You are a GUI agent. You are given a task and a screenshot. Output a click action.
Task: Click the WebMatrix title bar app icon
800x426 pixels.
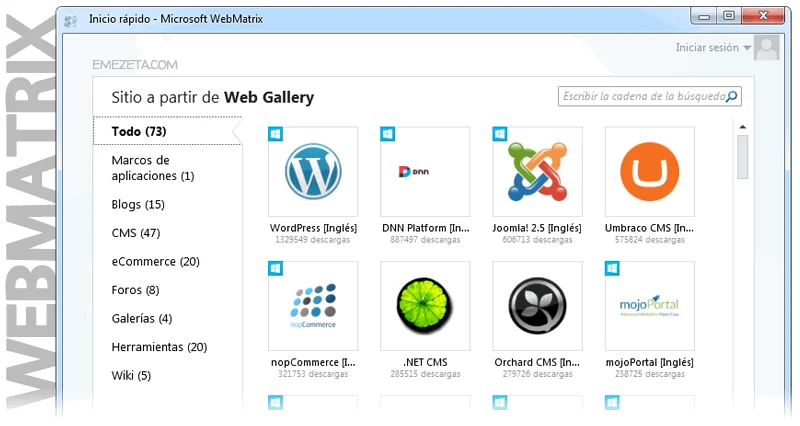(71, 20)
